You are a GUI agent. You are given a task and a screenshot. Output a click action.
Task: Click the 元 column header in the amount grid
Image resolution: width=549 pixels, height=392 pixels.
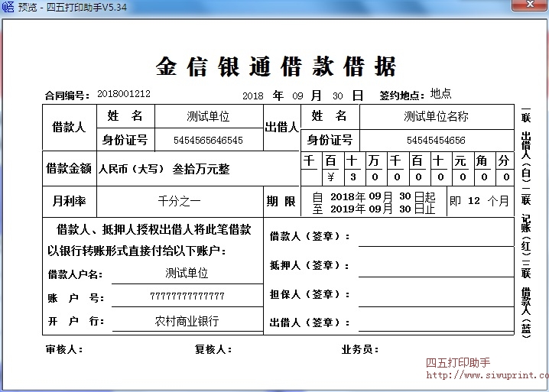pos(460,160)
